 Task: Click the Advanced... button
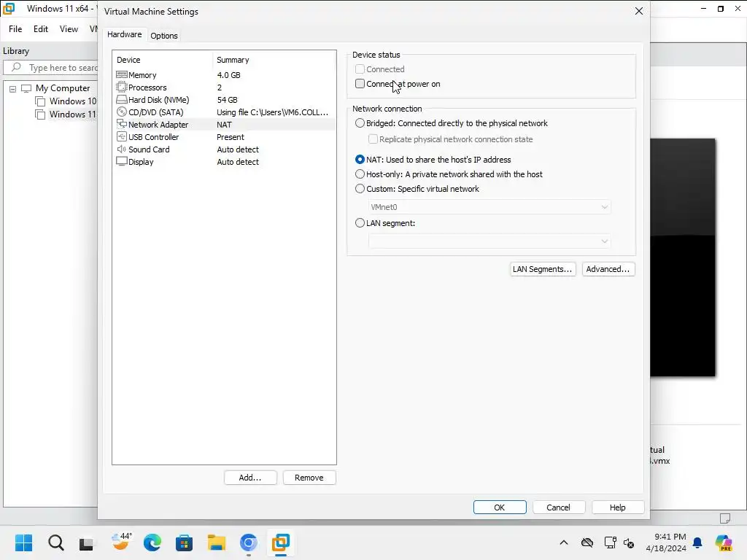(608, 269)
